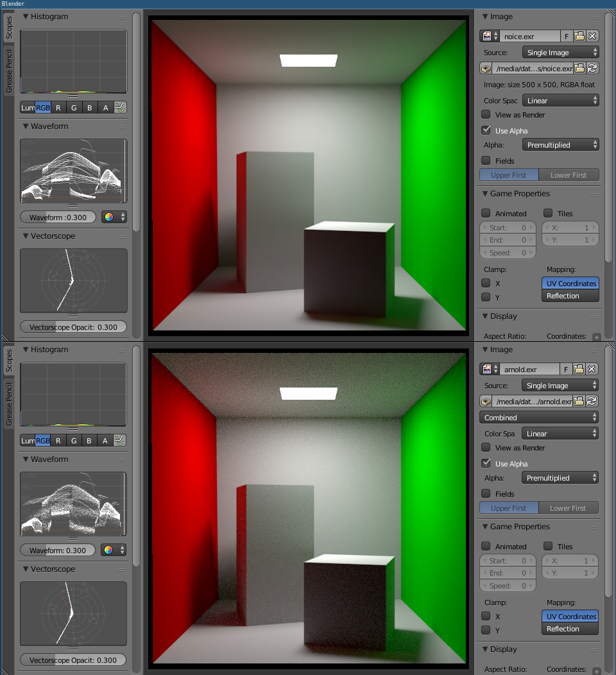616x675 pixels.
Task: Select Upper First field order
Action: [x=509, y=175]
